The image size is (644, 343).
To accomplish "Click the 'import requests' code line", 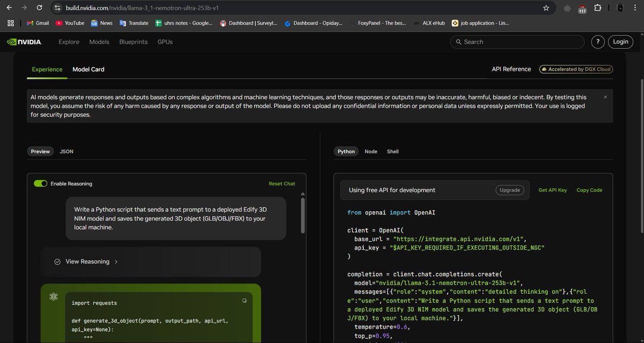I will 94,303.
